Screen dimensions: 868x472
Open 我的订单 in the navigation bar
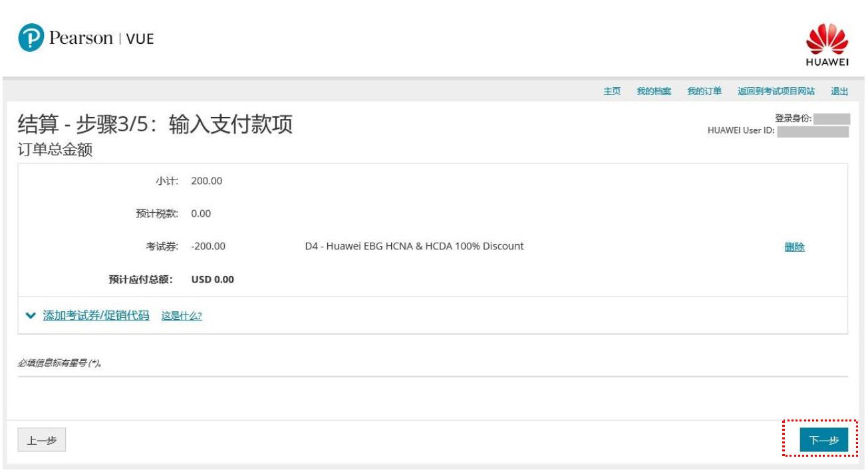click(x=704, y=91)
